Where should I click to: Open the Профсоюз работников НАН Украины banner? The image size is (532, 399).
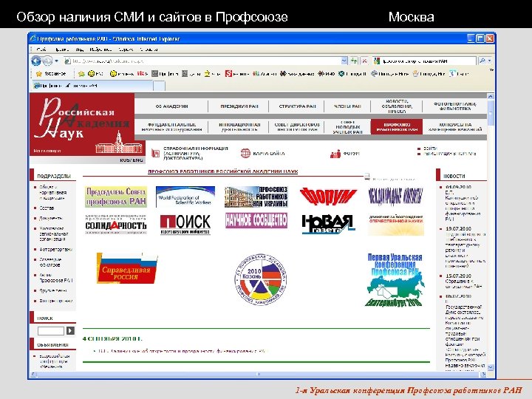256,197
